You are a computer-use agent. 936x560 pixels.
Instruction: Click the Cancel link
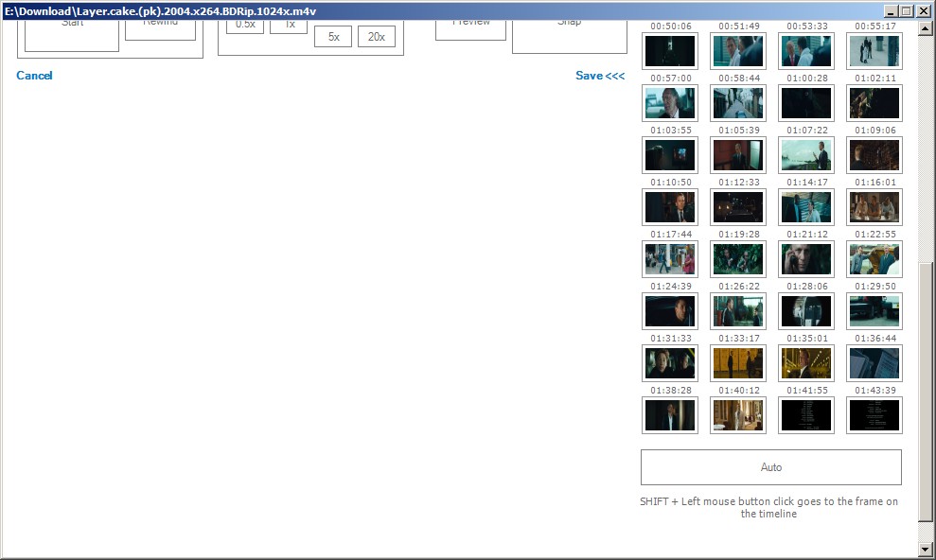[34, 75]
